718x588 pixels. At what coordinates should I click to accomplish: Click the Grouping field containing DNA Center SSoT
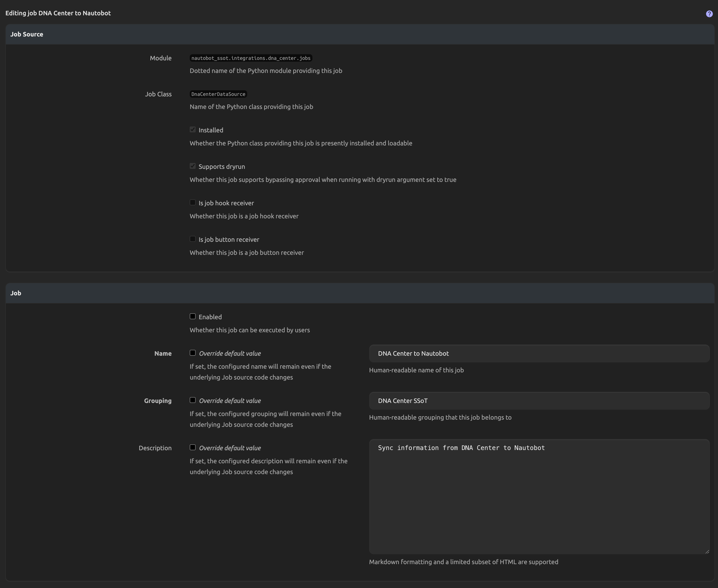[x=539, y=401]
